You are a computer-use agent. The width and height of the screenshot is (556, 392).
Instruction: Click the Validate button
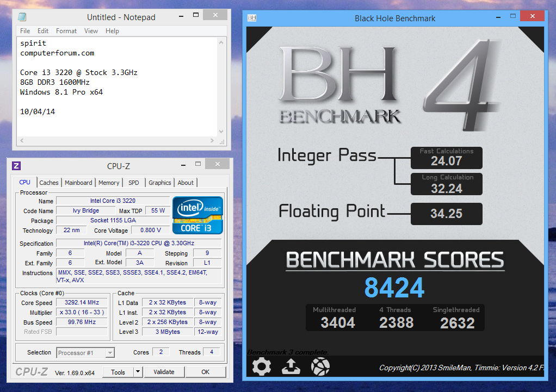(x=164, y=372)
